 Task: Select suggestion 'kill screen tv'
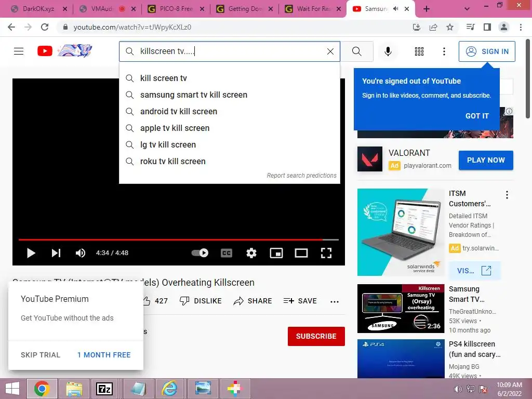pyautogui.click(x=229, y=78)
